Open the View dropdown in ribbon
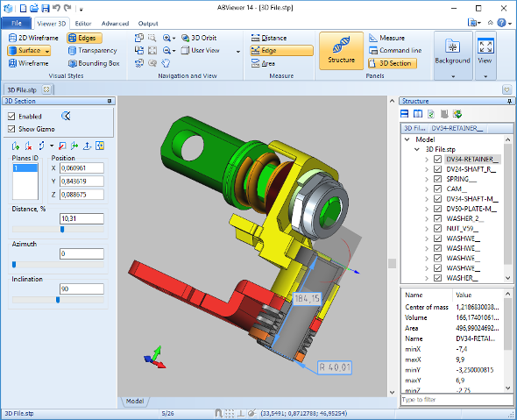The width and height of the screenshot is (517, 420). [485, 55]
